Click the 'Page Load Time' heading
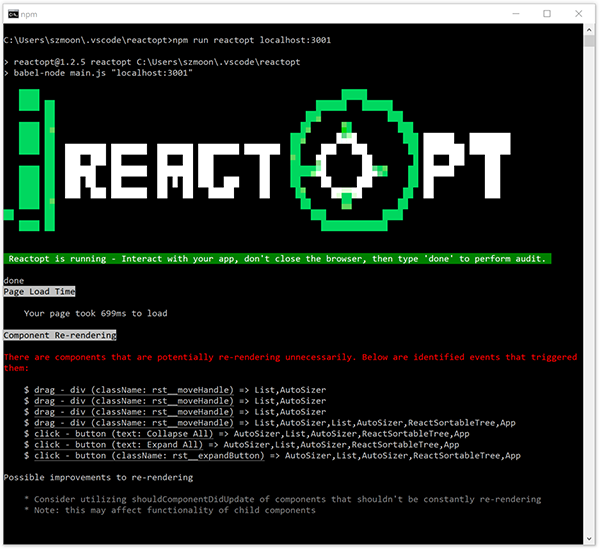600x550 pixels. click(39, 292)
